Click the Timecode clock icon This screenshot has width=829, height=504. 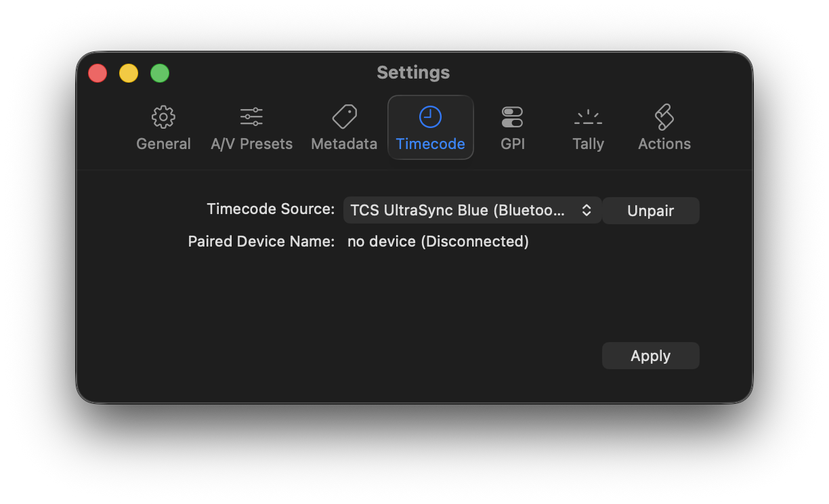click(x=430, y=117)
